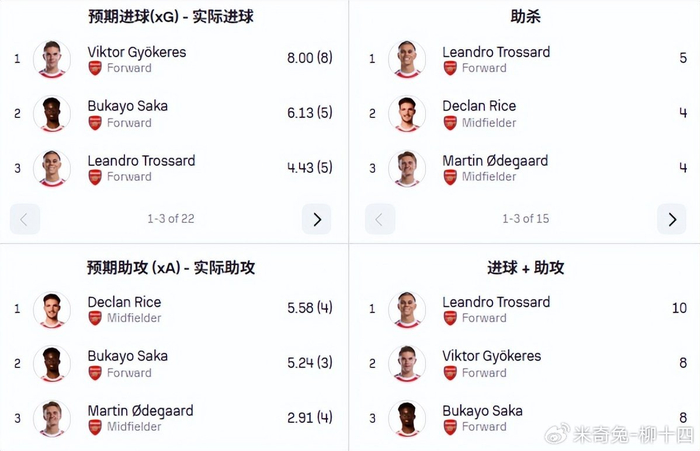Screen dimensions: 700x451
Task: Click Arsenal crest under Viktor Gyökeres xG row
Action: coord(95,68)
